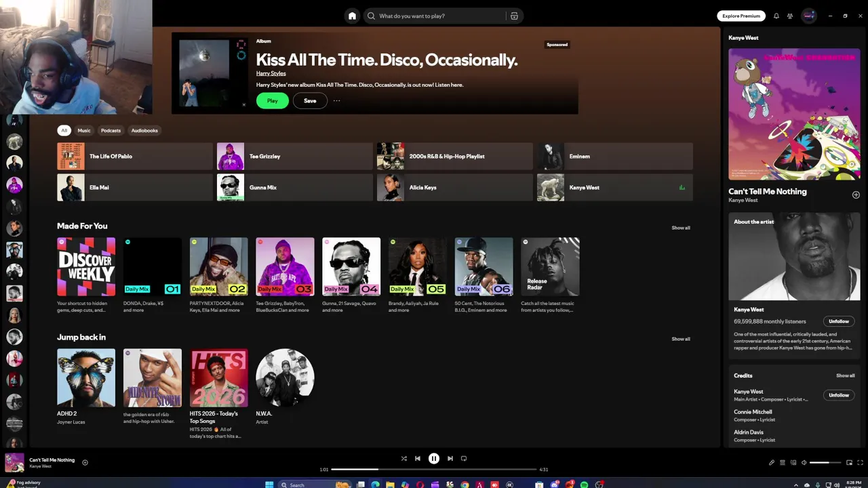
Task: Add now-playing track to library (bottom bar)
Action: pyautogui.click(x=85, y=462)
